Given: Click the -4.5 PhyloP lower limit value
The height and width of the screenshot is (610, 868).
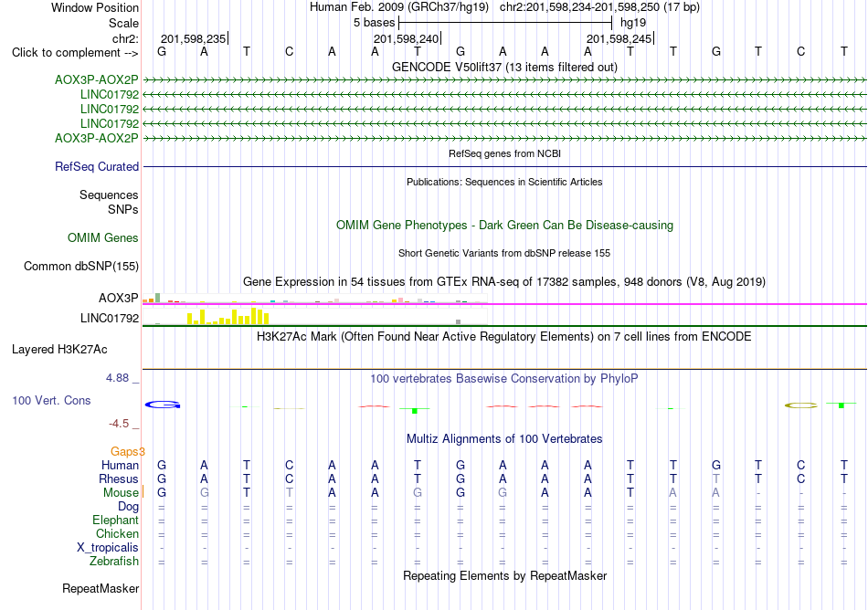Looking at the screenshot, I should point(119,424).
